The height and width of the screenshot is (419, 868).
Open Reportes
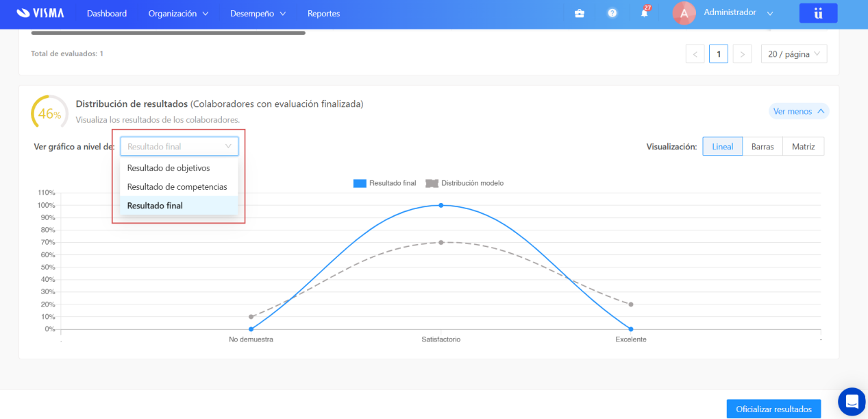323,14
